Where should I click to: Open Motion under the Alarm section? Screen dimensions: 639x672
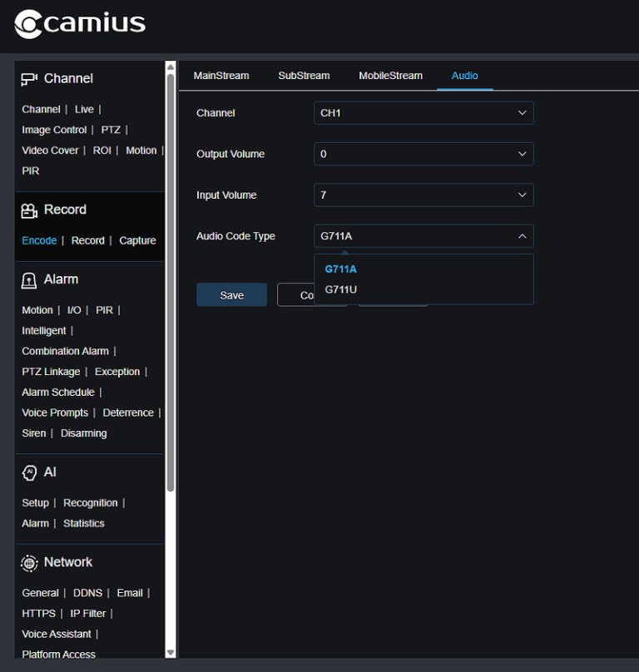point(37,310)
